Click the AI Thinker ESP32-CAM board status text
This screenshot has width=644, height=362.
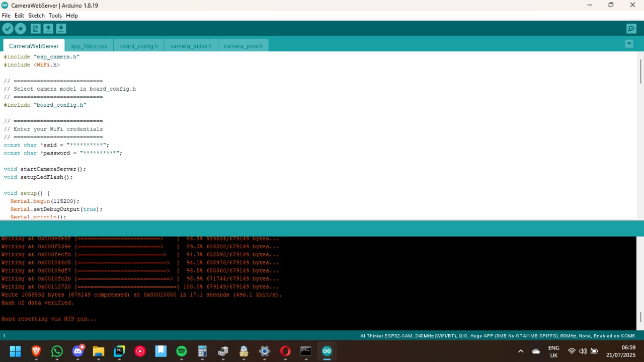pos(497,336)
